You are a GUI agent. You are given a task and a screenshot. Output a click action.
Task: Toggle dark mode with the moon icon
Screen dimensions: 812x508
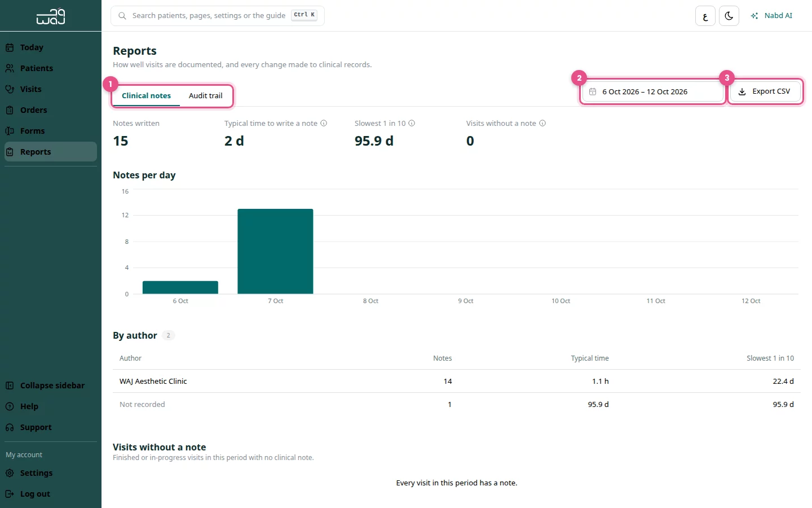(729, 16)
